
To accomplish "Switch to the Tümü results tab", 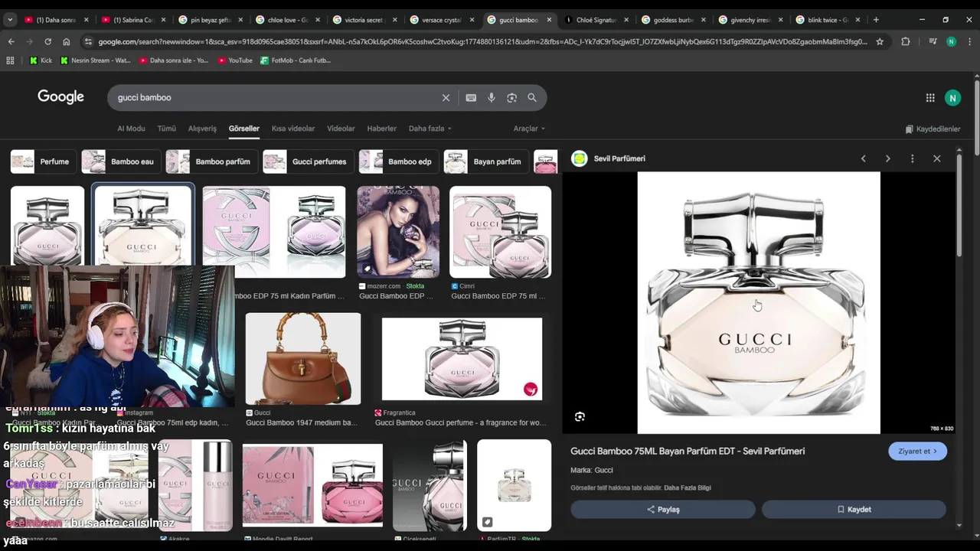I will (166, 129).
